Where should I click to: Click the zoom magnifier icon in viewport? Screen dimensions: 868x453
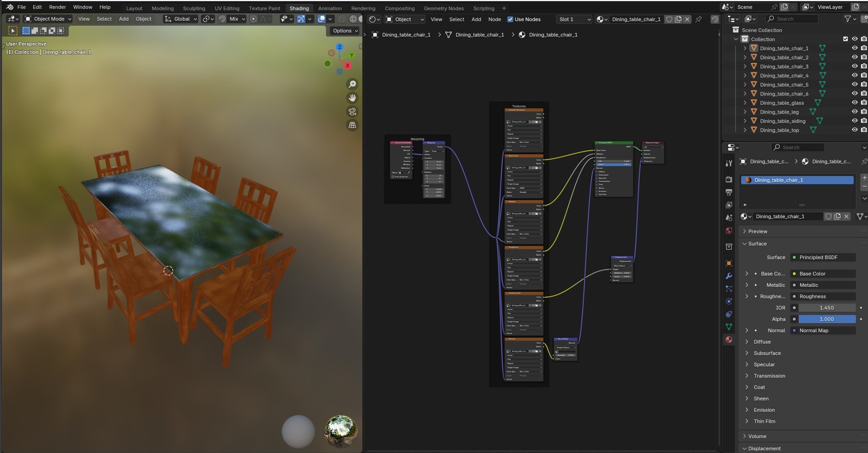[352, 84]
